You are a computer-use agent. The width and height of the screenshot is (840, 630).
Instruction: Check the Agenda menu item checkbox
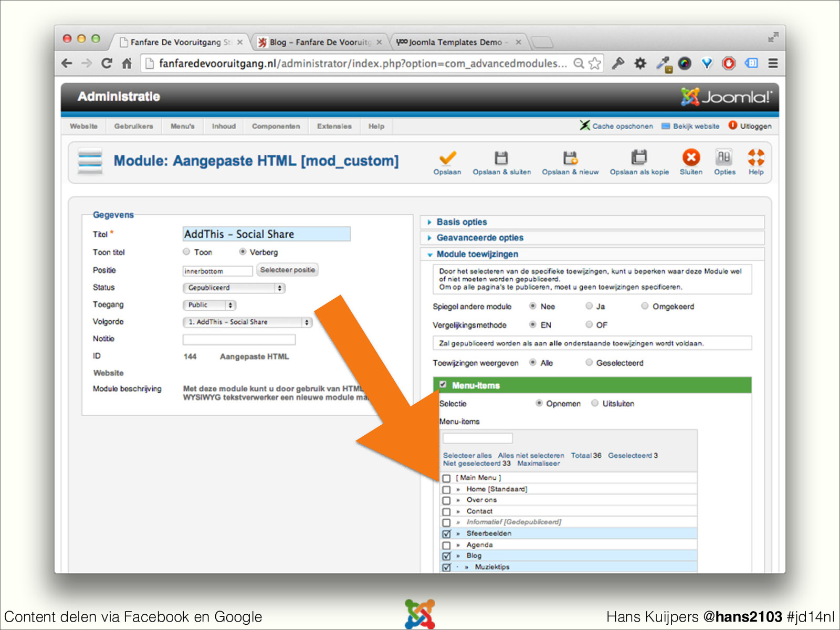(446, 545)
